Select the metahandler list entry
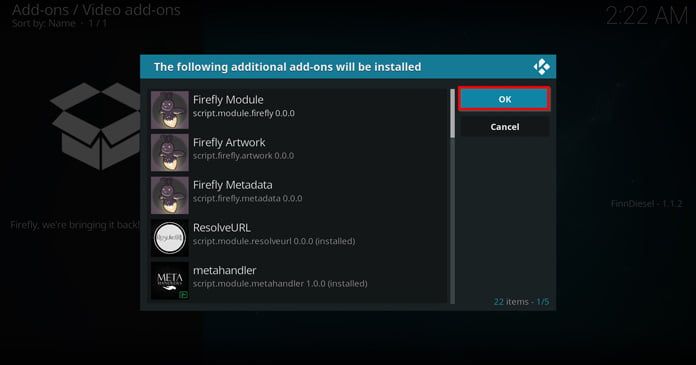The width and height of the screenshot is (696, 365). (299, 281)
